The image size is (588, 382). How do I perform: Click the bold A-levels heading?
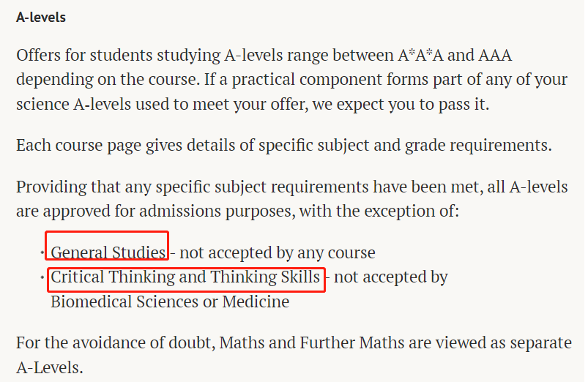41,18
